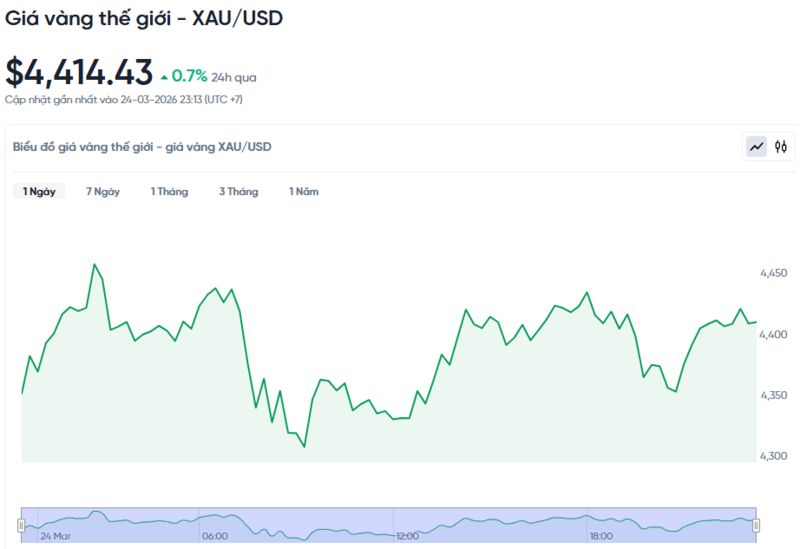Click left handle of range slider
Viewport: 800px width, 549px height.
[22, 525]
